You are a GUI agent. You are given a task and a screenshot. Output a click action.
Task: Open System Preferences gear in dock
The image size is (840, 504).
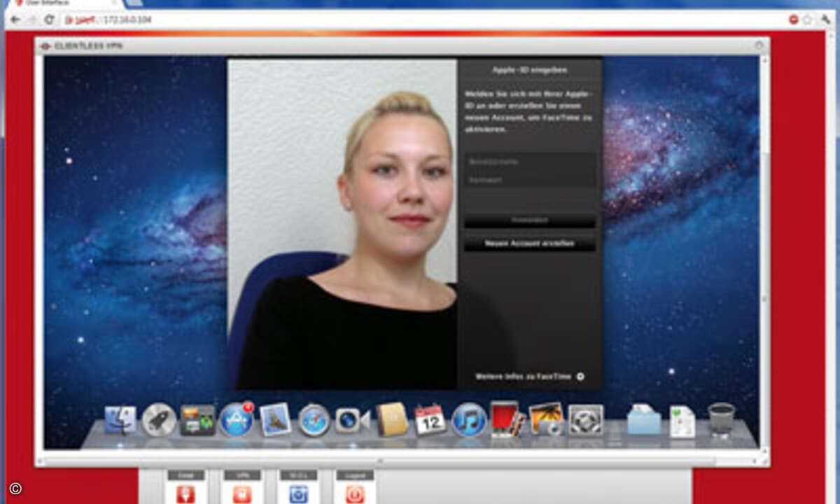tap(585, 420)
